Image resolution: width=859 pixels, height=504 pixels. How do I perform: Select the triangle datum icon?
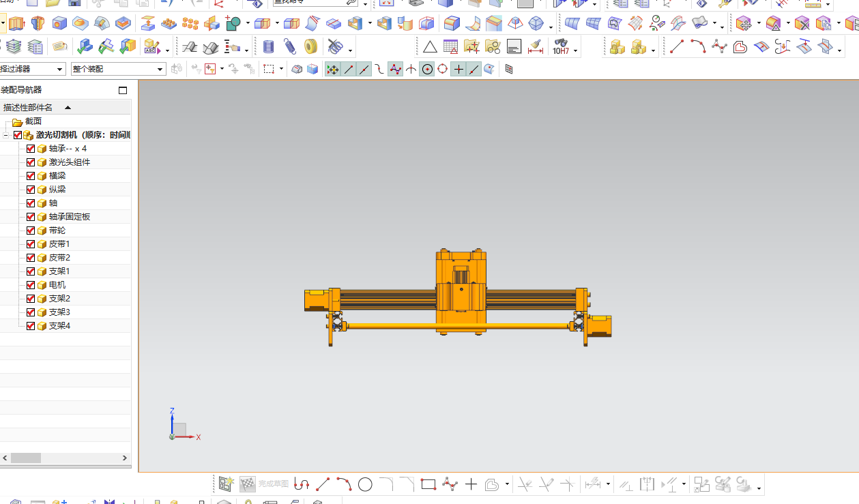(x=430, y=47)
